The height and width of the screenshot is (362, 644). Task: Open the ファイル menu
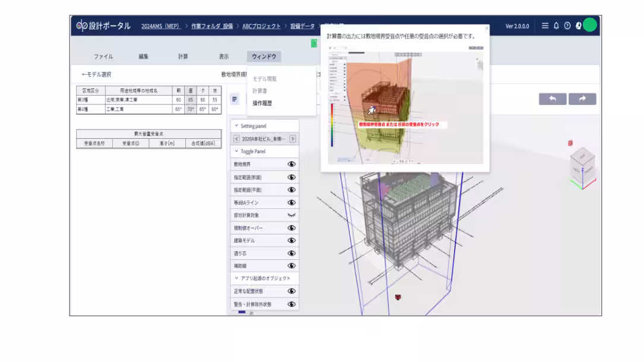[103, 57]
